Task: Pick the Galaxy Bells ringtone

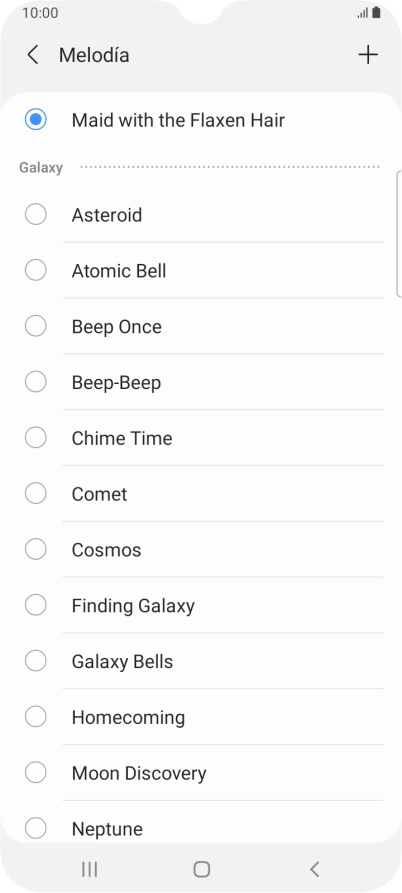Action: click(x=200, y=661)
